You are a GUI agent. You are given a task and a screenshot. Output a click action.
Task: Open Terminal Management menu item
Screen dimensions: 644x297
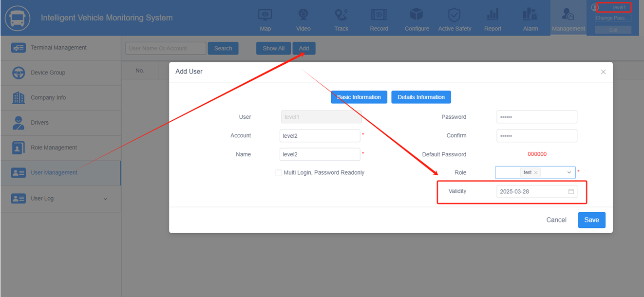[x=60, y=48]
